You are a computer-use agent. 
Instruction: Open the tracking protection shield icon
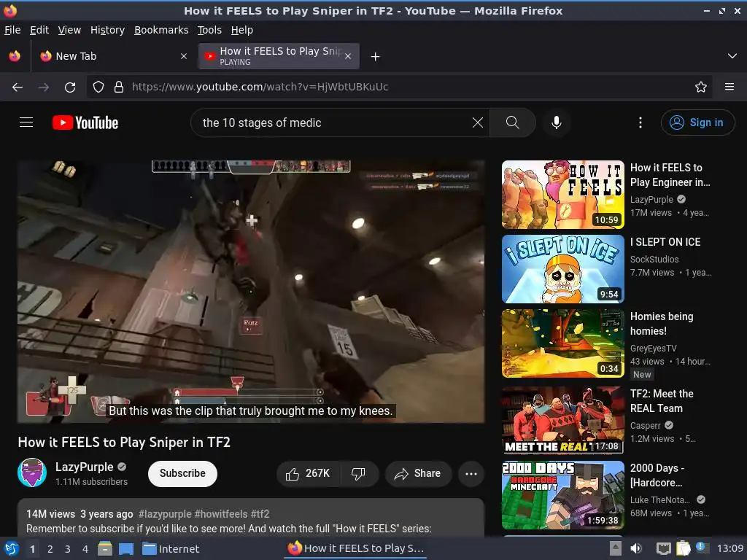coord(98,87)
